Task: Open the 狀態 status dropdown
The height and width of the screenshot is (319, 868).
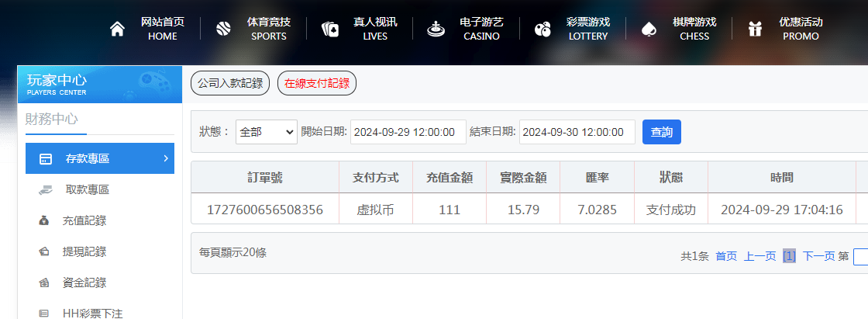Action: 266,132
